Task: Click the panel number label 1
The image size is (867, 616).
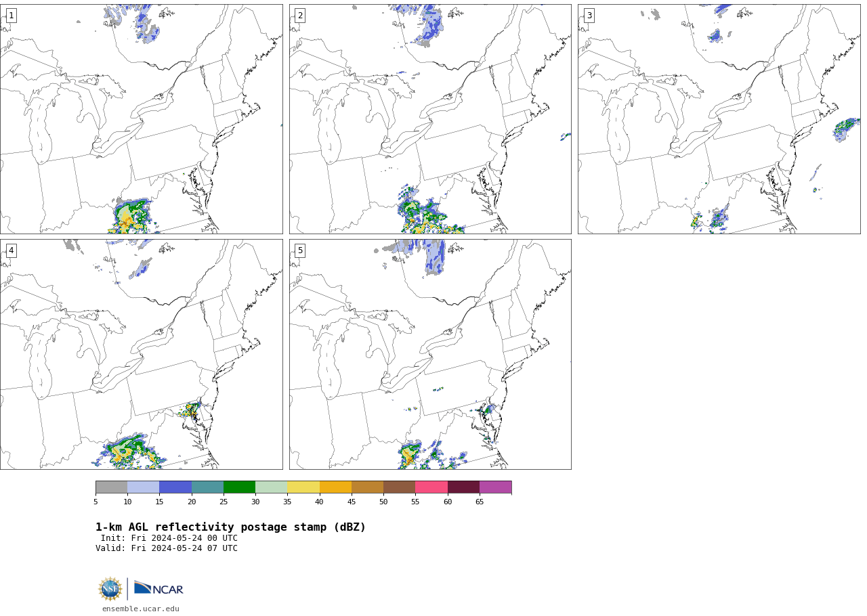Action: tap(11, 16)
